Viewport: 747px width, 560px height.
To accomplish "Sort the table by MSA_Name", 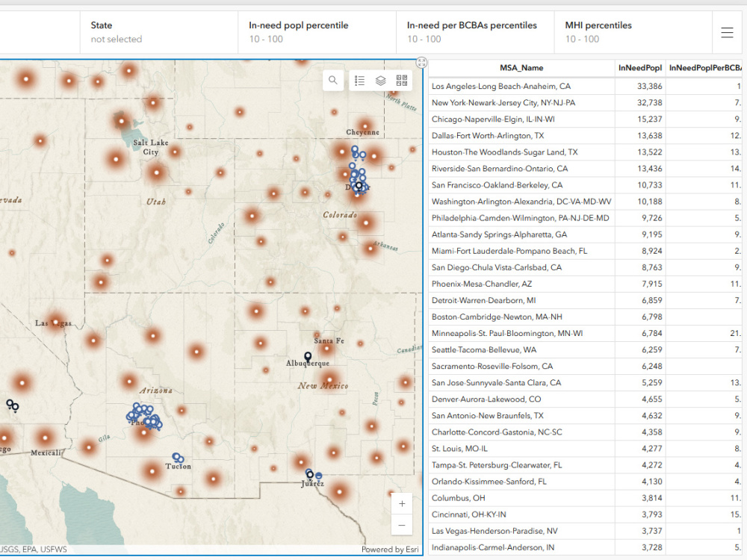I will coord(521,67).
